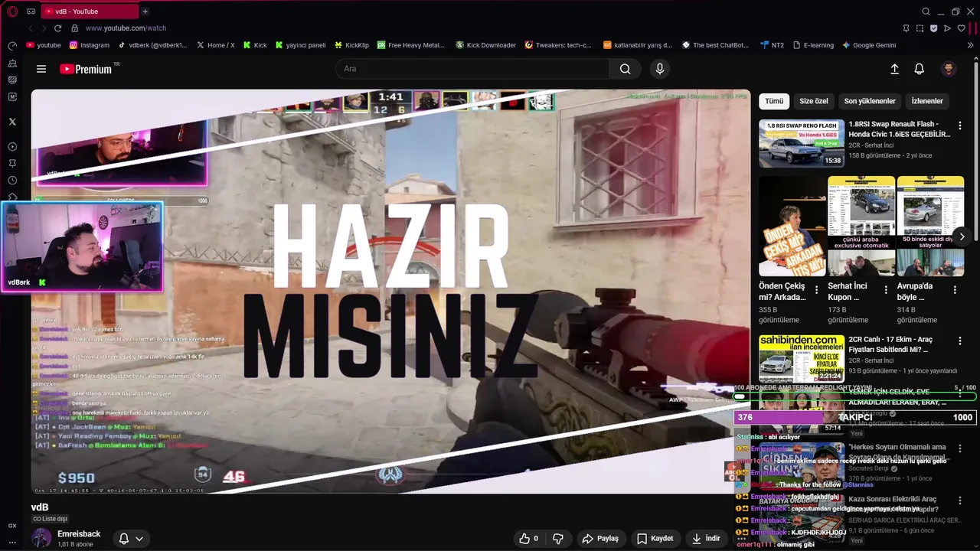Add page to bookmarks heart icon
980x551 pixels.
coord(961,28)
